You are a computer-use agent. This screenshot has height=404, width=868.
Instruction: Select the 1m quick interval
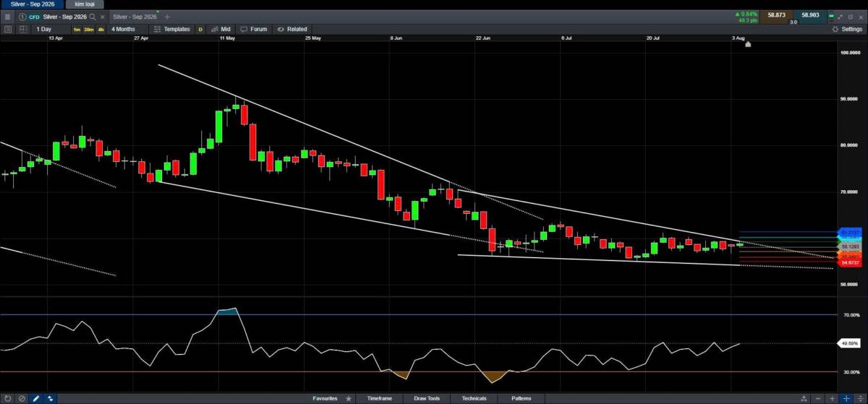coord(77,30)
